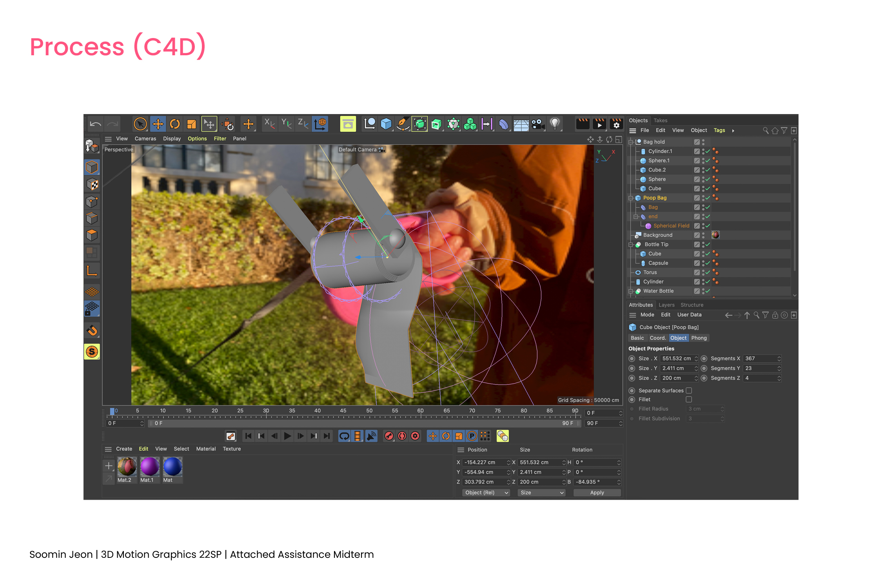Screen dimensions: 882x588
Task: Collapse the Poop Bag hierarchy
Action: [x=631, y=198]
